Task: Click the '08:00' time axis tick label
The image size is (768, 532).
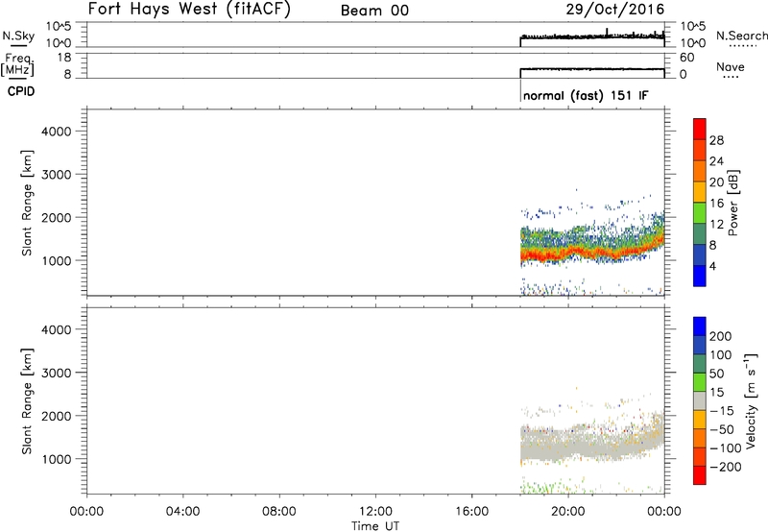Action: coord(279,512)
